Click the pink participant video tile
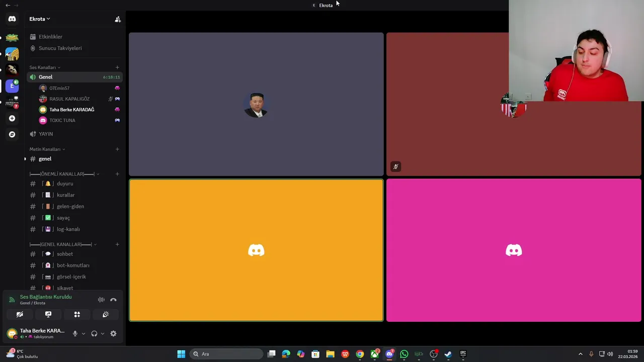644x362 pixels. pyautogui.click(x=514, y=250)
